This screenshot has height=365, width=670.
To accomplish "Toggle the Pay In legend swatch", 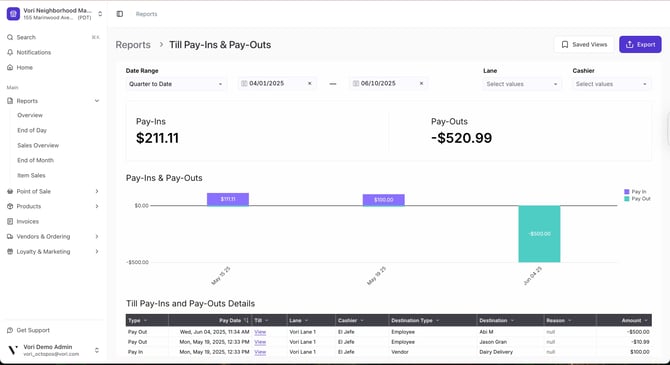I will pyautogui.click(x=626, y=191).
